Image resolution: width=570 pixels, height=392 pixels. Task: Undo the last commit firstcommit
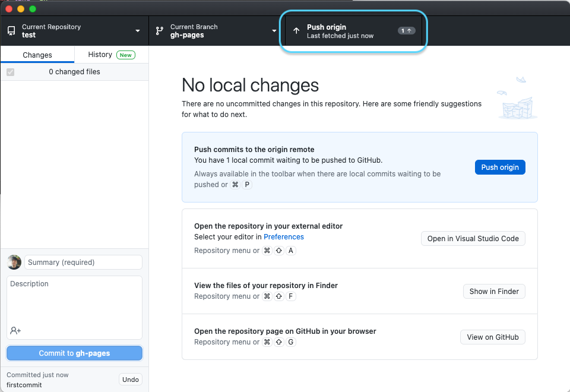coord(131,380)
